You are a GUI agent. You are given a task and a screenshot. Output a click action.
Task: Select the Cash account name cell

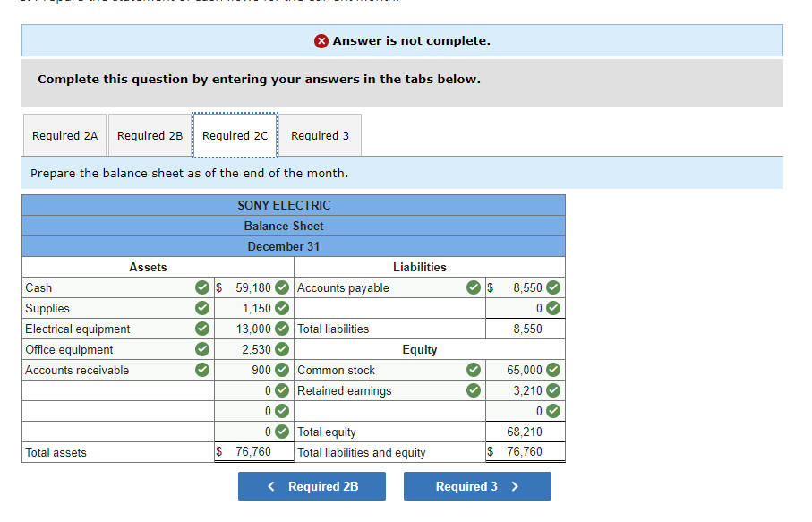coord(118,287)
